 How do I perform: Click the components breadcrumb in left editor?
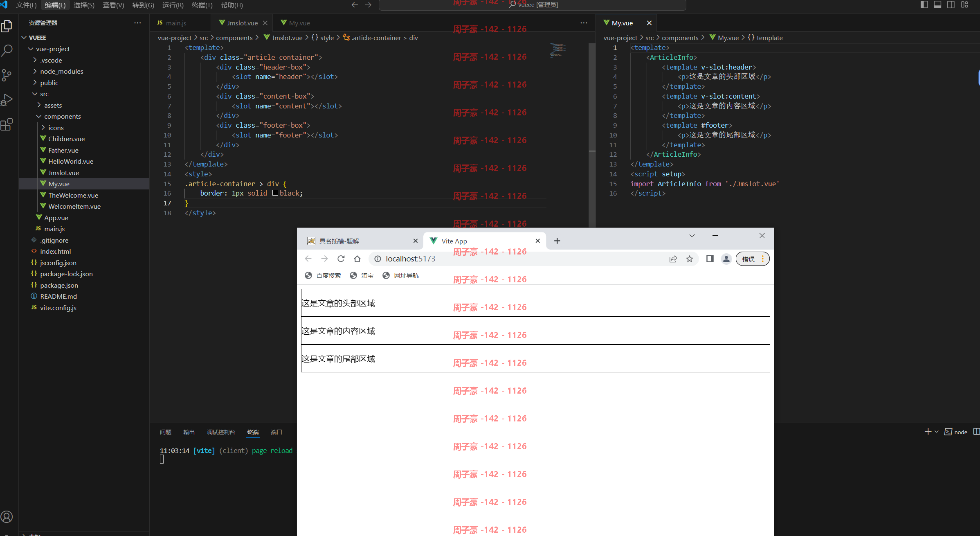tap(234, 38)
